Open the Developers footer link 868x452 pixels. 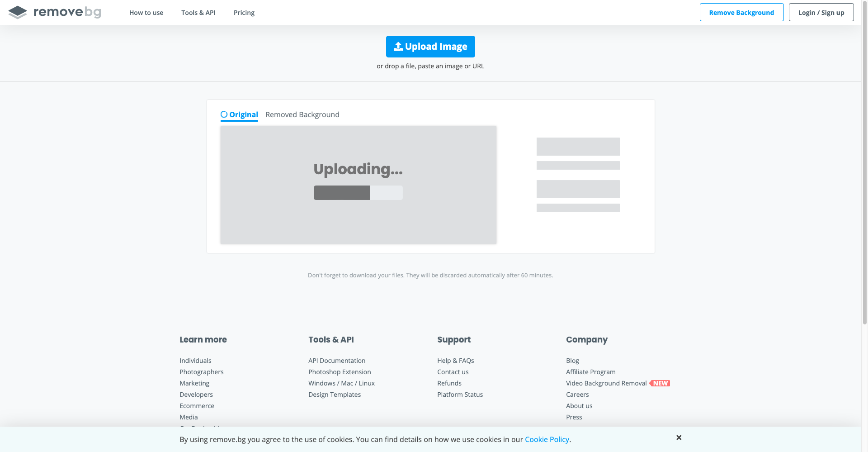(196, 395)
